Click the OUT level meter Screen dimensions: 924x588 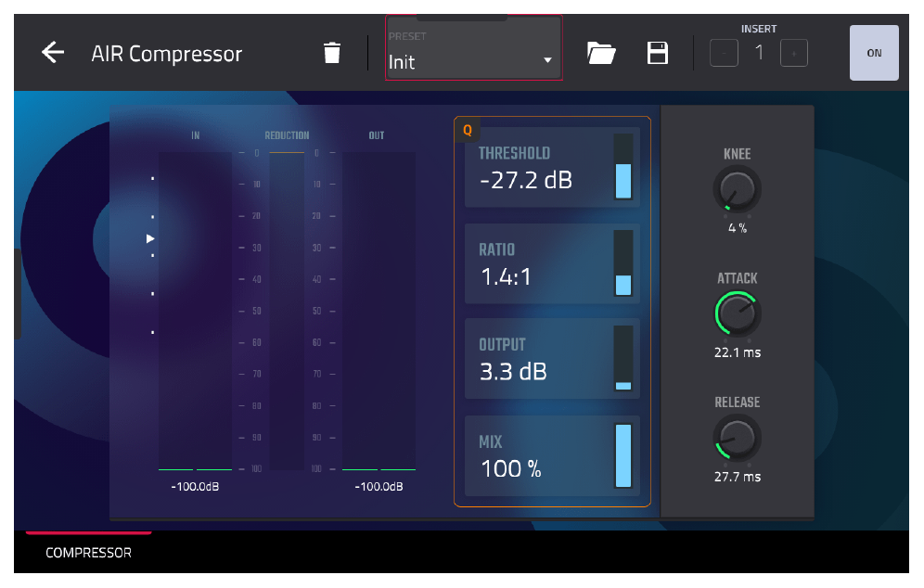click(x=379, y=311)
